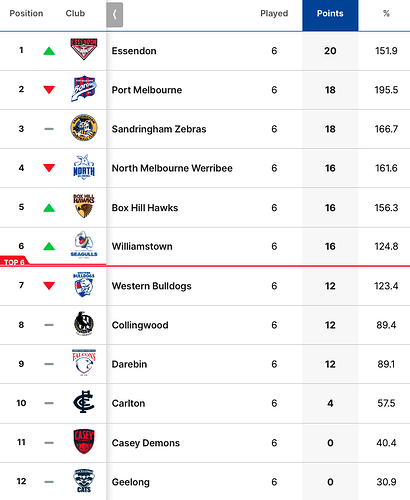This screenshot has height=500, width=410.
Task: Open the Essendon team name link
Action: [134, 51]
